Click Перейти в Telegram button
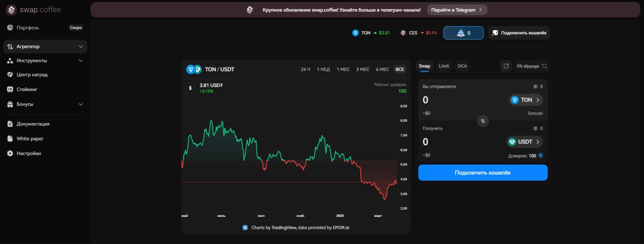The image size is (644, 244). (457, 10)
